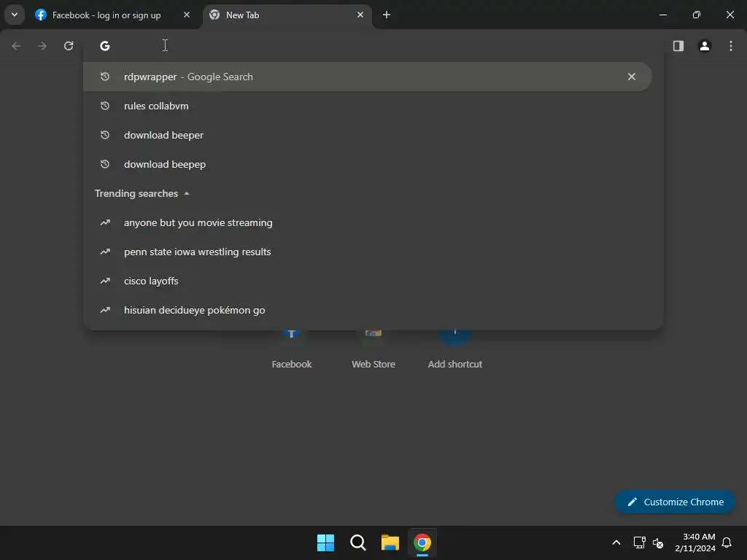Select rdpwrapper Google Search suggestion
The width and height of the screenshot is (747, 560).
[367, 77]
